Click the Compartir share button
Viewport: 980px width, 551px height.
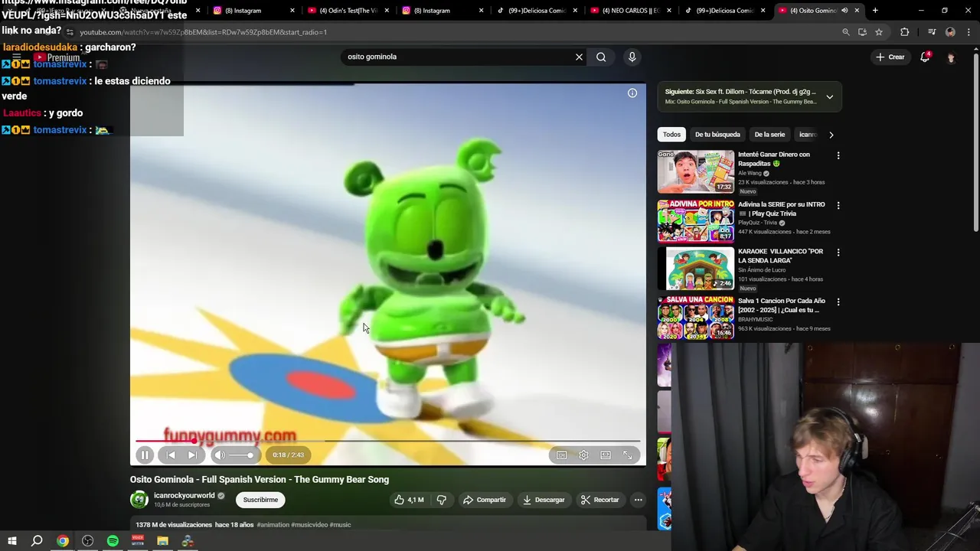tap(485, 500)
